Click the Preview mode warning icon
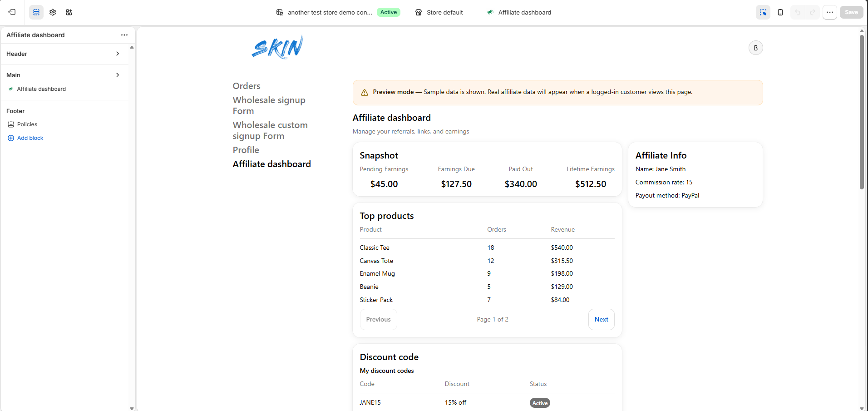This screenshot has height=411, width=868. pos(364,93)
